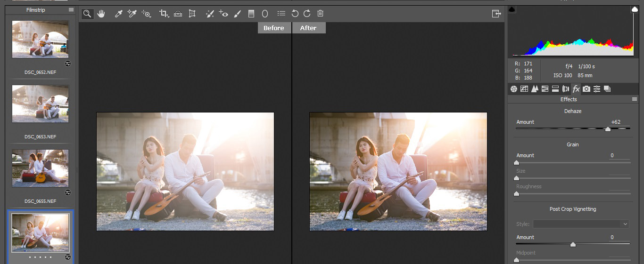Select the Hand tool
Screen dimensions: 644x264
point(101,14)
